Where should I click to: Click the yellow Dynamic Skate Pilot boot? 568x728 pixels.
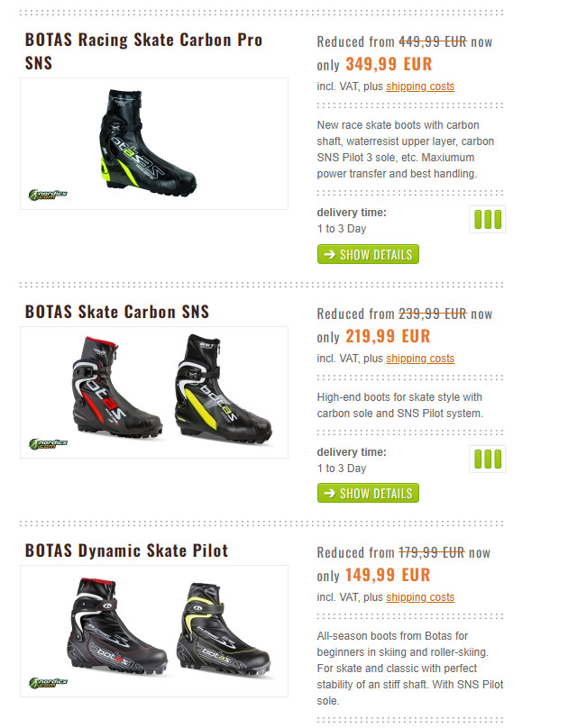point(224,628)
